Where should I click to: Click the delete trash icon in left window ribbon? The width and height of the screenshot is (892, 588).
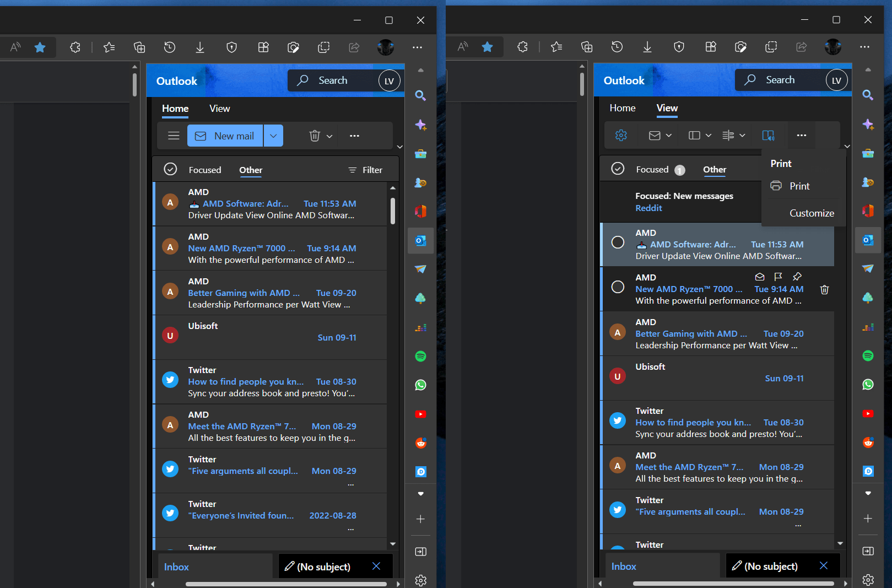point(315,136)
